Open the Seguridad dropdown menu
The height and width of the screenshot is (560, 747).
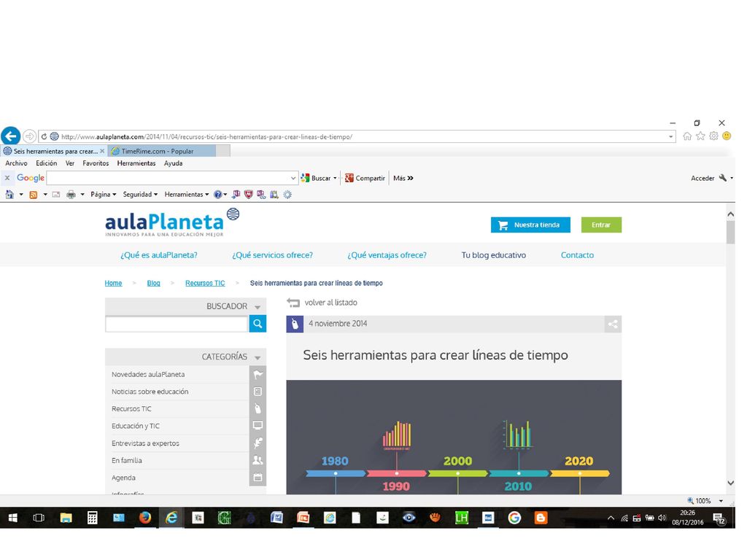140,194
